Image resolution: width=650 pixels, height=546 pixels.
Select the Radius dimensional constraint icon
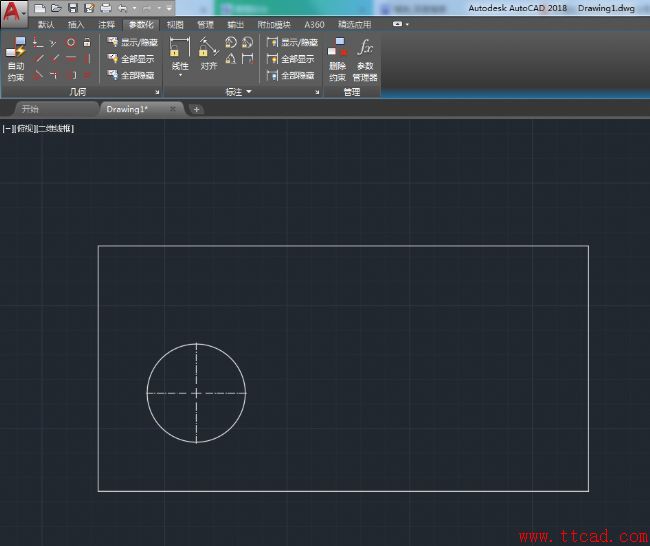pyautogui.click(x=230, y=42)
